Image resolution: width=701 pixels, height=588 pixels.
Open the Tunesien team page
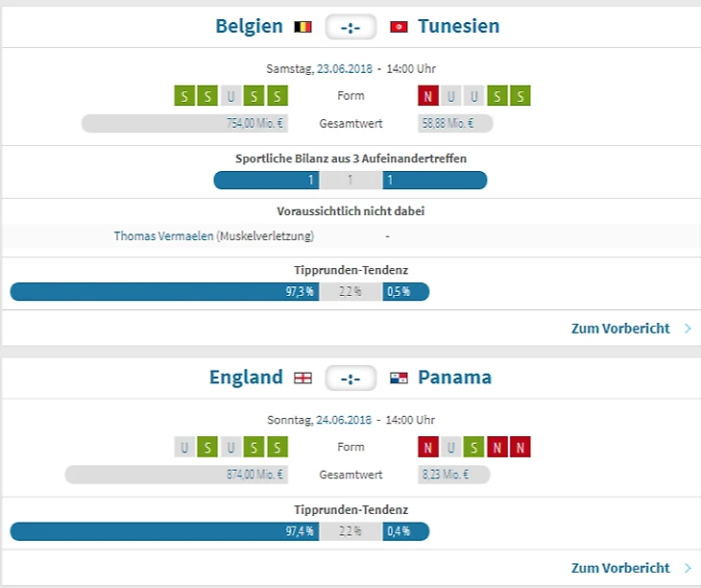(459, 26)
